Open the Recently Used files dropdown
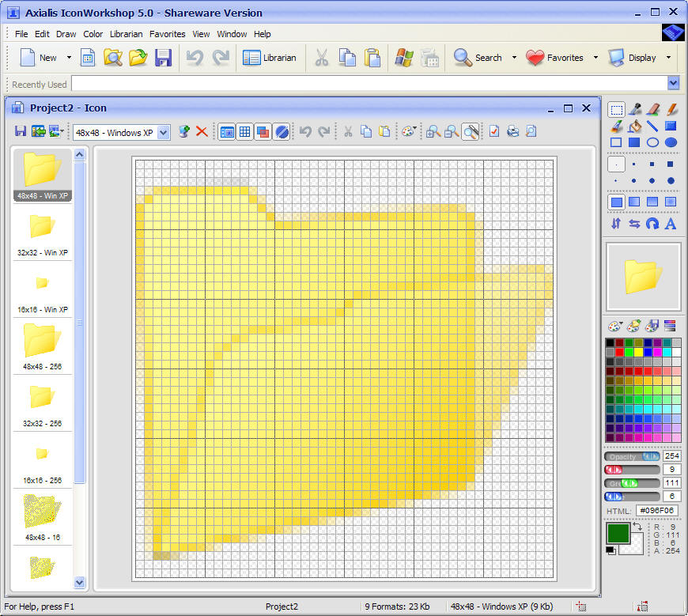 tap(673, 83)
